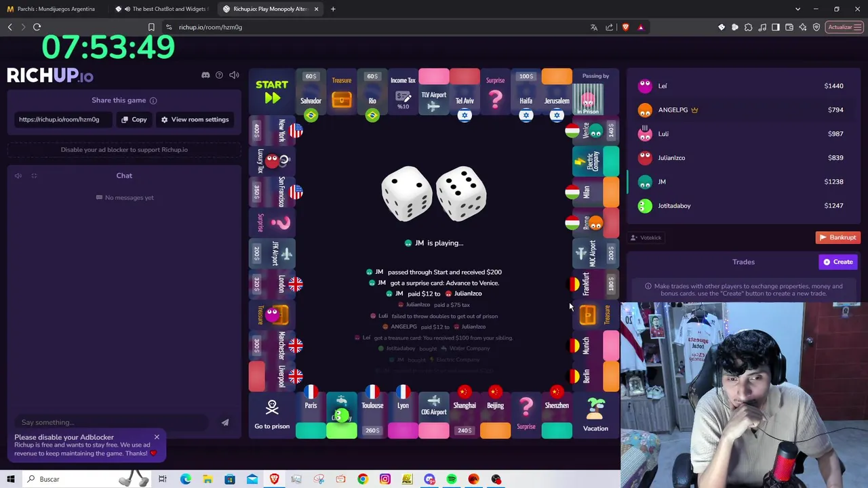
Task: Click the Brave Shields icon
Action: tap(625, 27)
